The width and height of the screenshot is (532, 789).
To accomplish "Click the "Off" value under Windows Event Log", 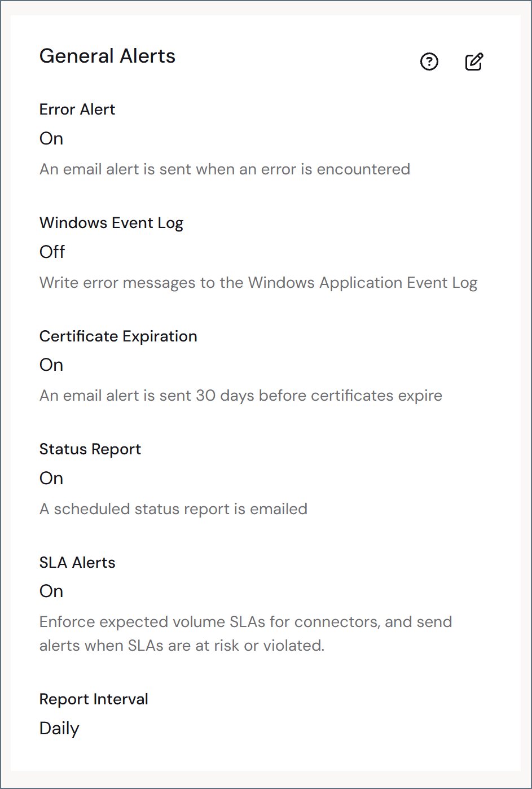I will tap(52, 252).
